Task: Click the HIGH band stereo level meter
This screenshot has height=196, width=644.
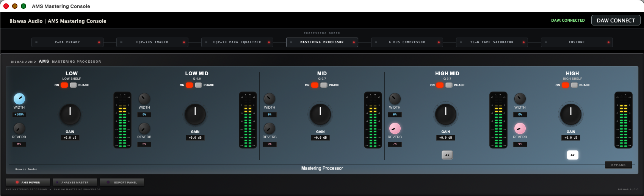Action: (x=624, y=120)
